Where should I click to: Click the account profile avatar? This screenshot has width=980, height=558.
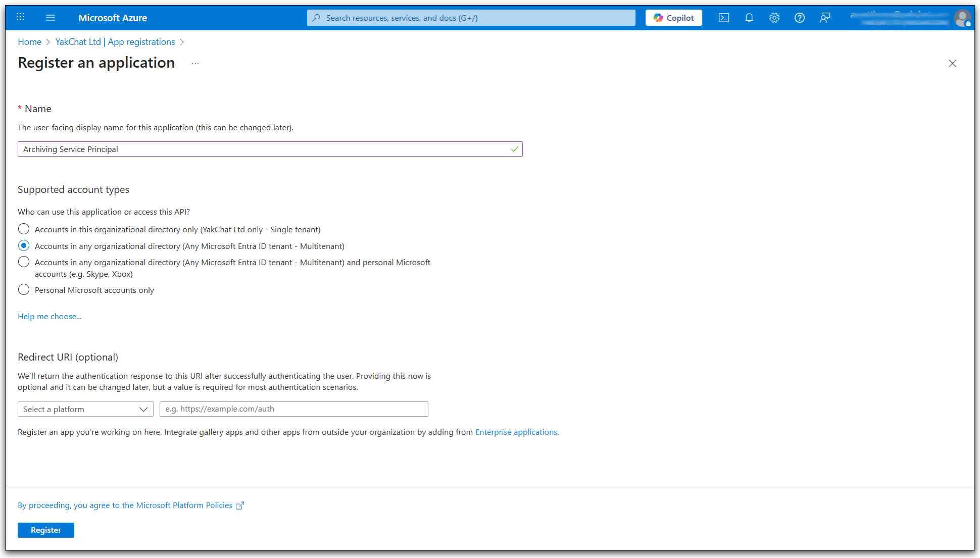962,18
